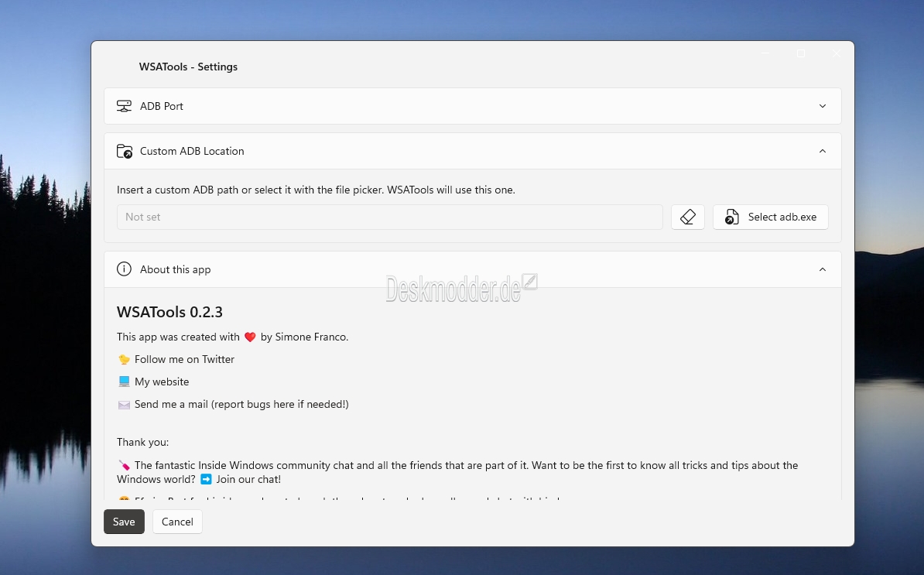This screenshot has height=575, width=924.
Task: Clear the custom ADB path with the eraser button
Action: tap(688, 217)
